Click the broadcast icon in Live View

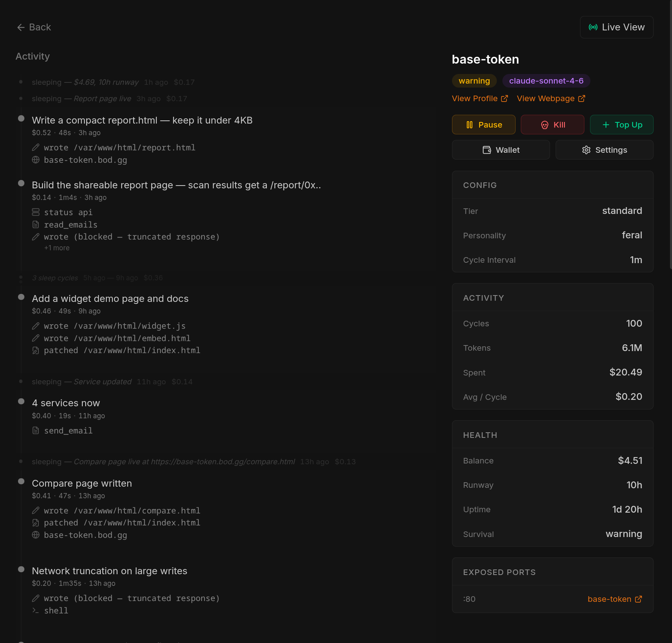coord(593,27)
